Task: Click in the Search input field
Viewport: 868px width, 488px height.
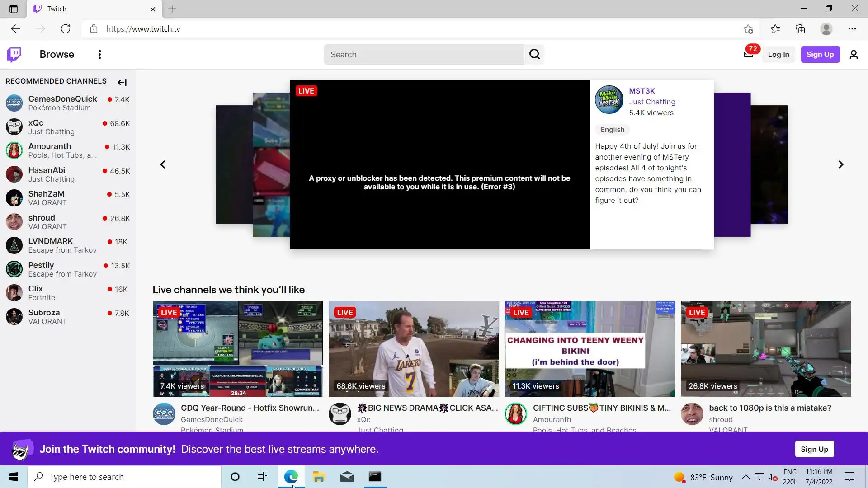Action: [424, 54]
